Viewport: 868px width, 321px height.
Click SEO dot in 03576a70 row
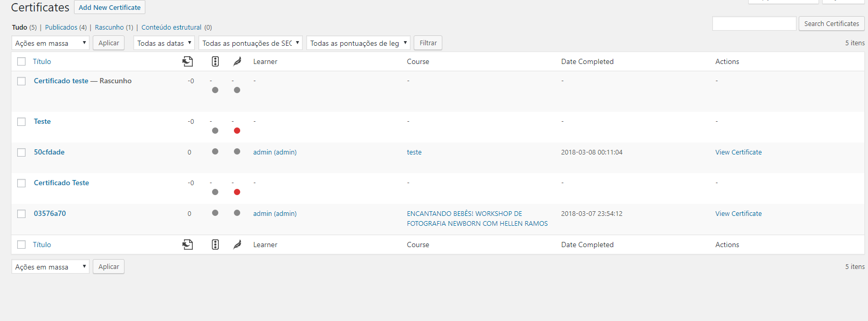tap(215, 213)
